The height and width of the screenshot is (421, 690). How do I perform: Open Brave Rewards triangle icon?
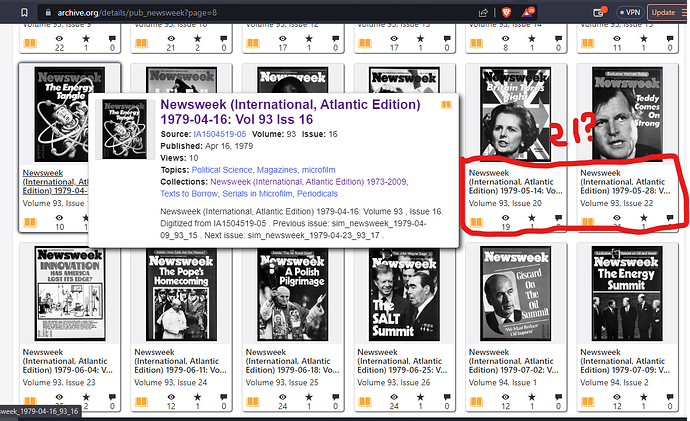click(527, 12)
